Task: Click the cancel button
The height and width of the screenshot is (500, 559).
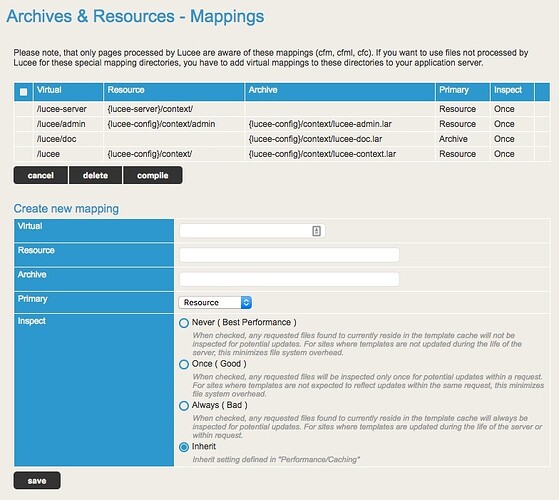Action: click(x=41, y=175)
